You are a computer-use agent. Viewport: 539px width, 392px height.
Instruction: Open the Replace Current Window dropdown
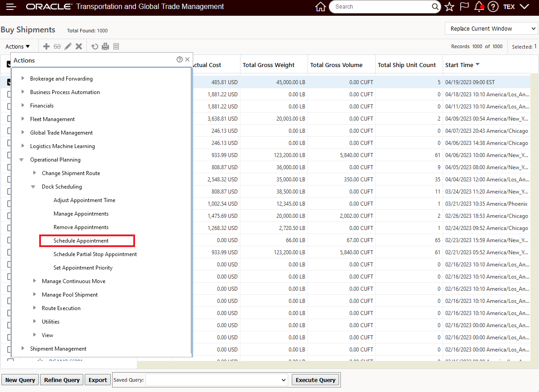pos(491,28)
